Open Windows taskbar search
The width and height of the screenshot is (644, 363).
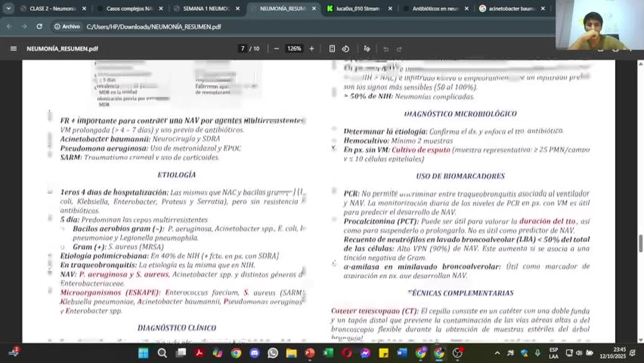coord(162,353)
